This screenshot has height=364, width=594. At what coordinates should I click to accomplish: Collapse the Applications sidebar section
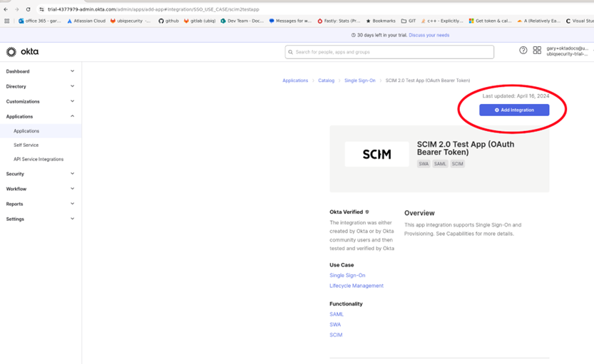[x=40, y=116]
